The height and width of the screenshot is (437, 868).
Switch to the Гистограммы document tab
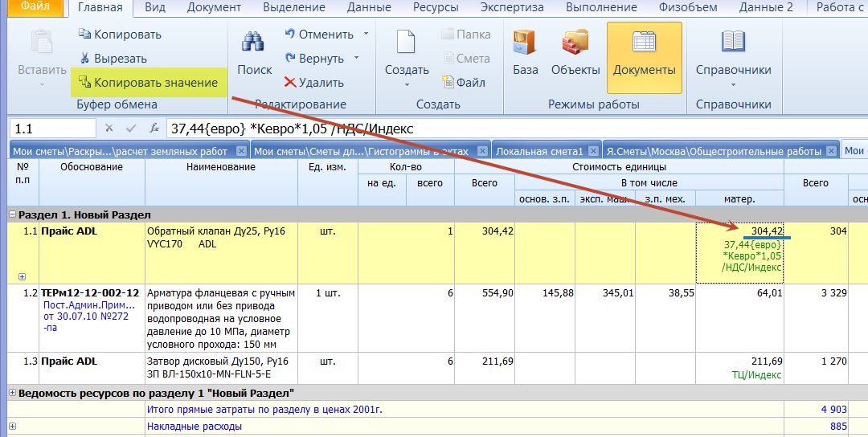pos(363,151)
